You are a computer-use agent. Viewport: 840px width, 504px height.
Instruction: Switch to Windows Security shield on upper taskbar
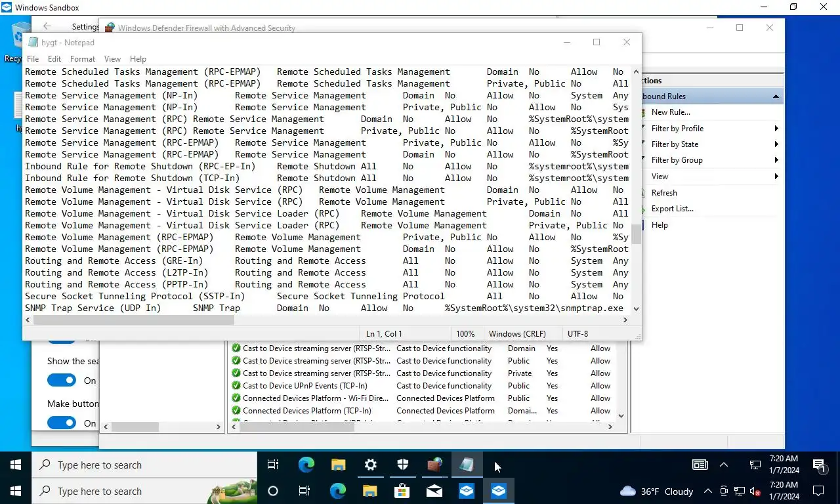click(403, 465)
